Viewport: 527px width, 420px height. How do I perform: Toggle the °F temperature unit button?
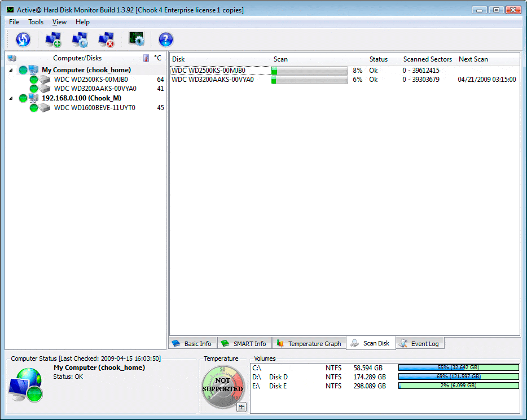(241, 406)
